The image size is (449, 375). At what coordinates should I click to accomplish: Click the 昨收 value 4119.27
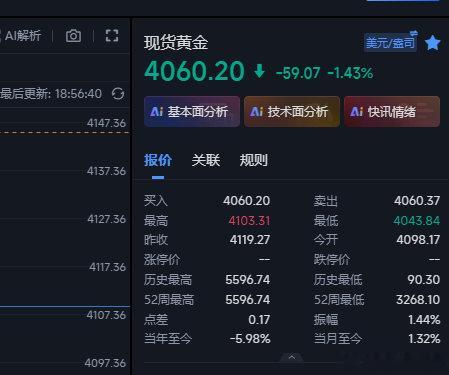pyautogui.click(x=250, y=240)
